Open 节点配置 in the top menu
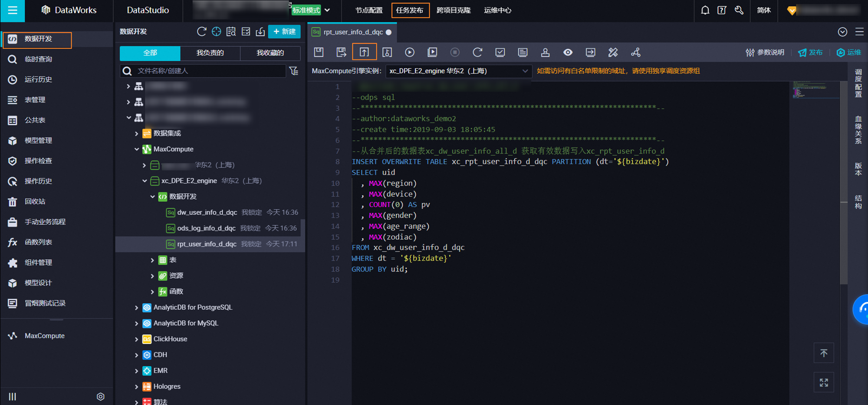868x405 pixels. click(x=369, y=10)
